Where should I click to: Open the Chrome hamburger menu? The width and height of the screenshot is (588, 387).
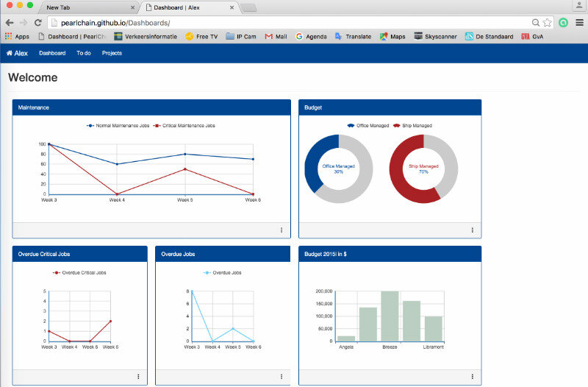tap(578, 23)
